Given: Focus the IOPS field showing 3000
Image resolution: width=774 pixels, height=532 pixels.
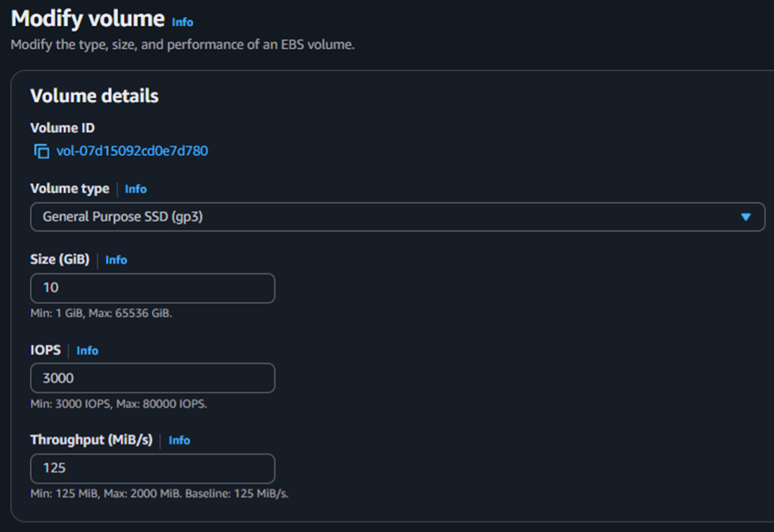Looking at the screenshot, I should coord(152,378).
